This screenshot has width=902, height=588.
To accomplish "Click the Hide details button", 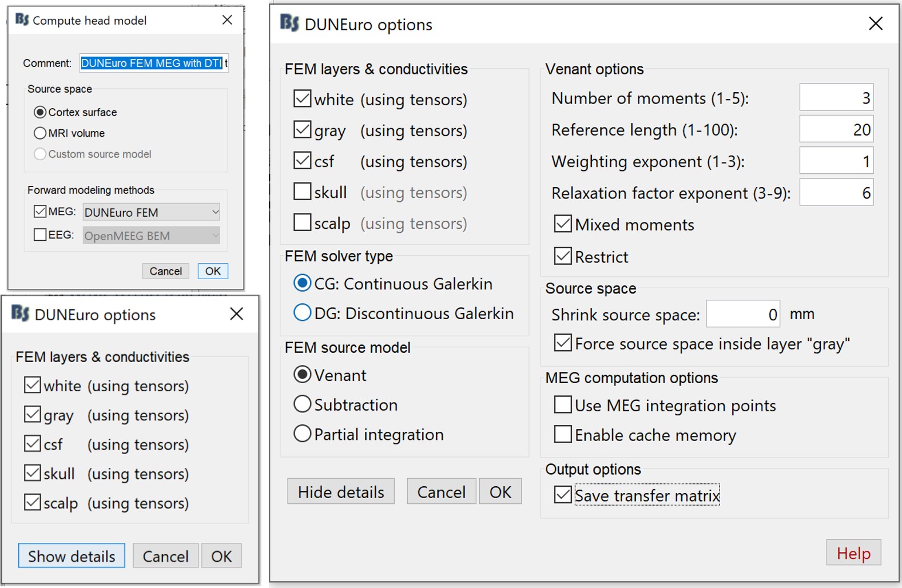I will coord(341,491).
